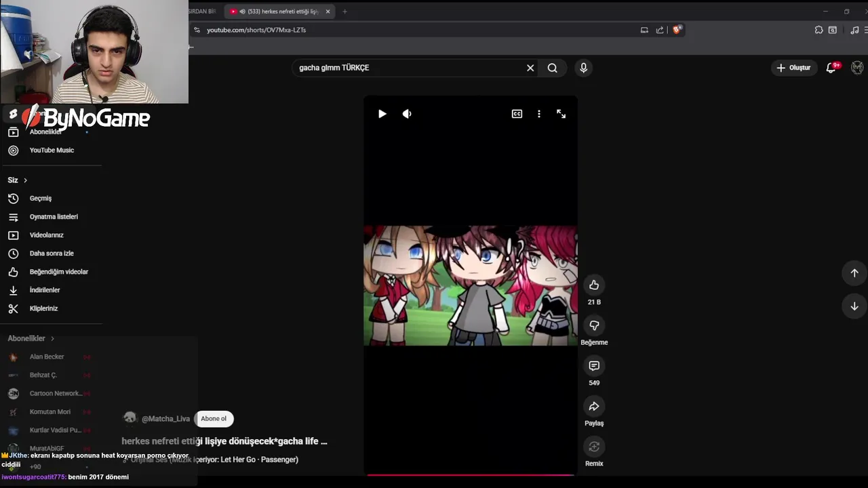Image resolution: width=868 pixels, height=488 pixels.
Task: Open the original sound Let Her Go text
Action: click(x=214, y=460)
